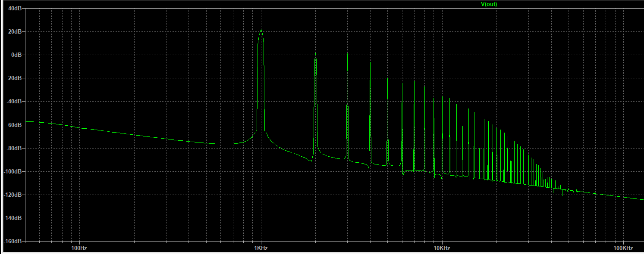Click the -140dB vertical axis label
The image size is (644, 254).
tap(13, 218)
